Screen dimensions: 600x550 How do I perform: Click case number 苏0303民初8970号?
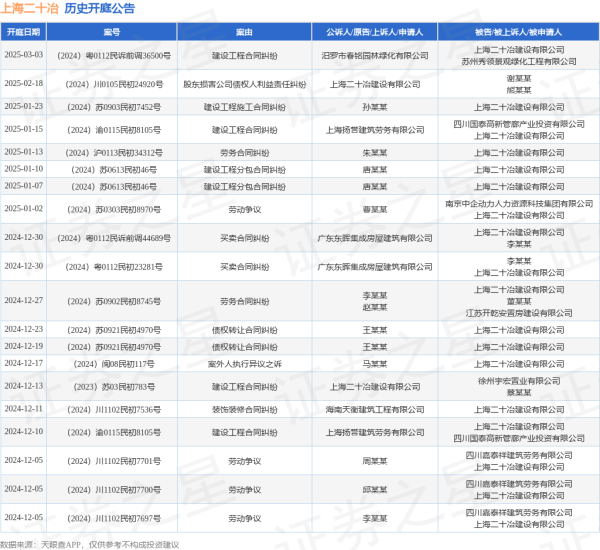(x=114, y=210)
